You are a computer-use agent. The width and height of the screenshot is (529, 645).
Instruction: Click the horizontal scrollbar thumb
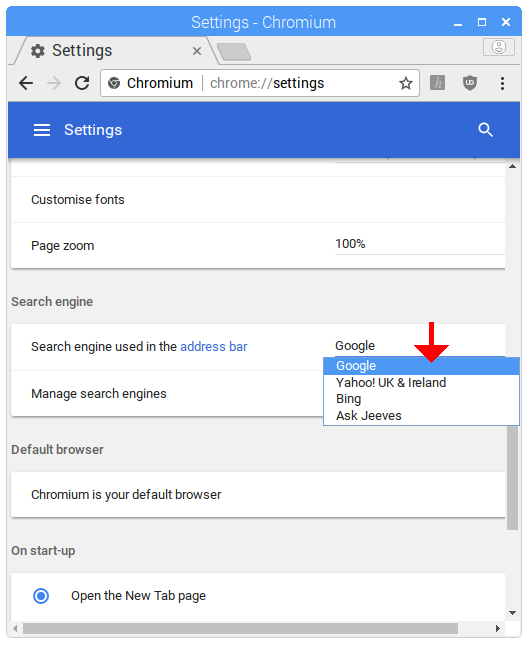(240, 629)
